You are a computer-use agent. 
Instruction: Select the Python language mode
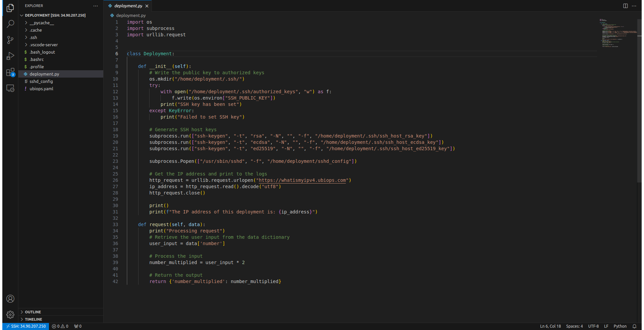coord(620,326)
